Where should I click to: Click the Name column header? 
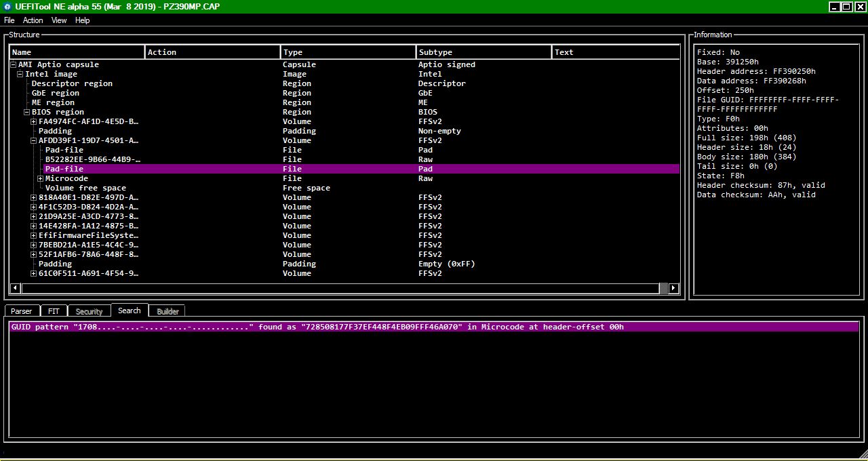[x=77, y=52]
